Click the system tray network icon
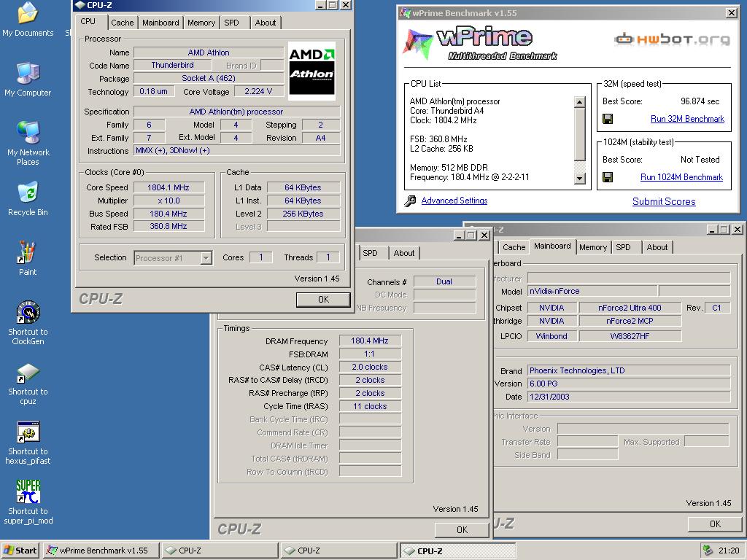Image resolution: width=747 pixels, height=560 pixels. click(708, 551)
